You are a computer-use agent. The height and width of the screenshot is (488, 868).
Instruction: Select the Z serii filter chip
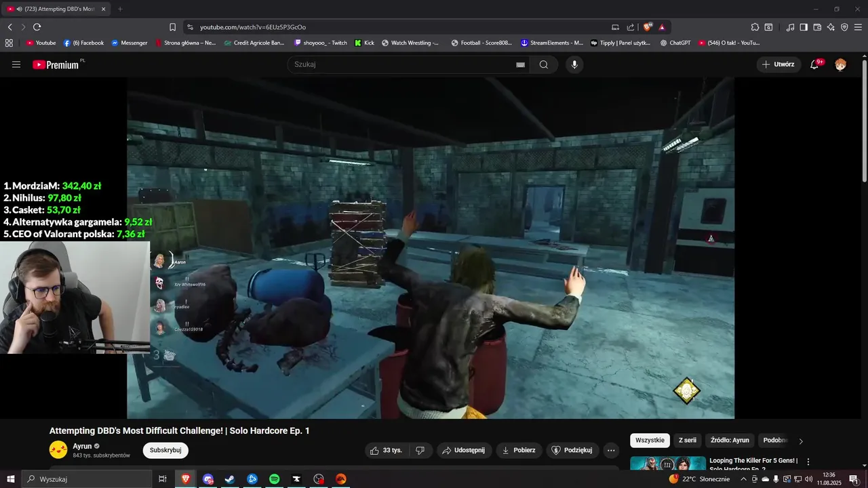click(x=688, y=441)
